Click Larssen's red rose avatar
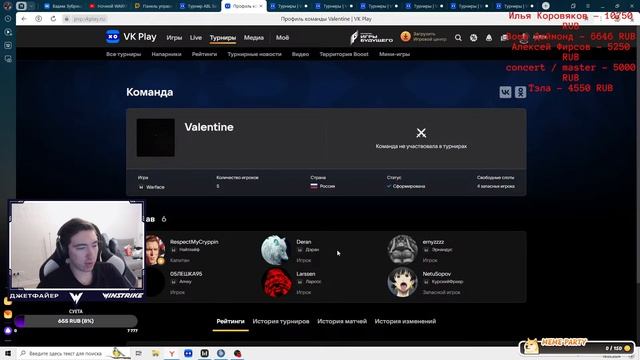Viewport: 640px width, 360px height. 276,282
